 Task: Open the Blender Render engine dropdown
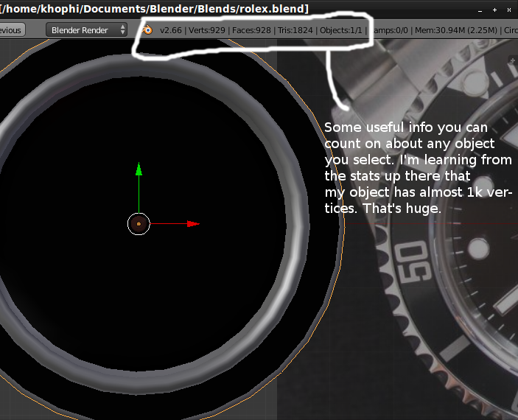(x=81, y=30)
